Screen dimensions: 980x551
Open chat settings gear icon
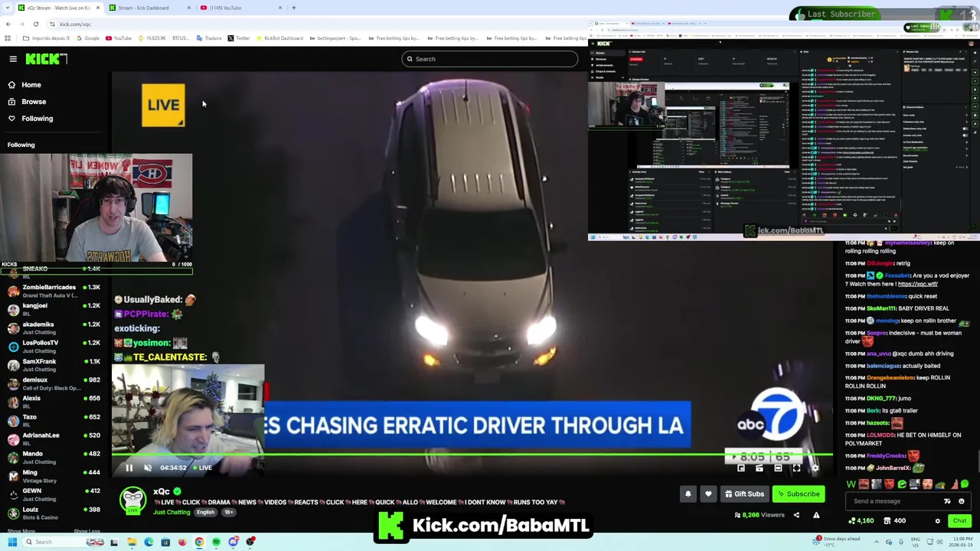[x=937, y=521]
